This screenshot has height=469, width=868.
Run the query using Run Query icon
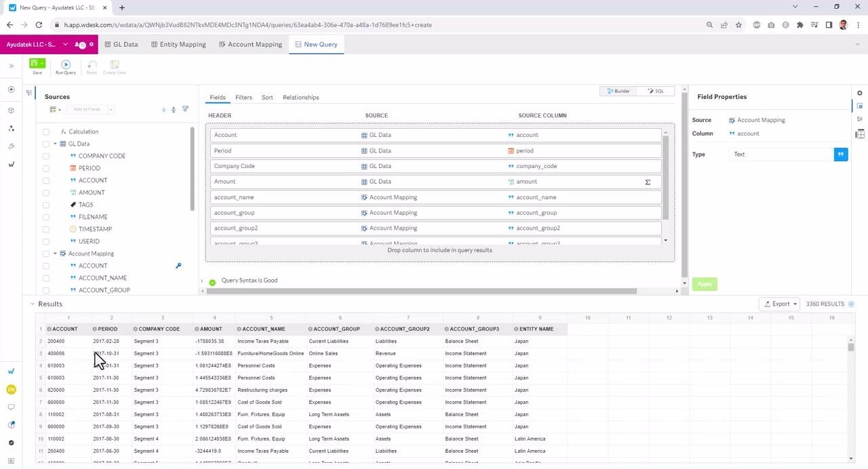pos(66,64)
